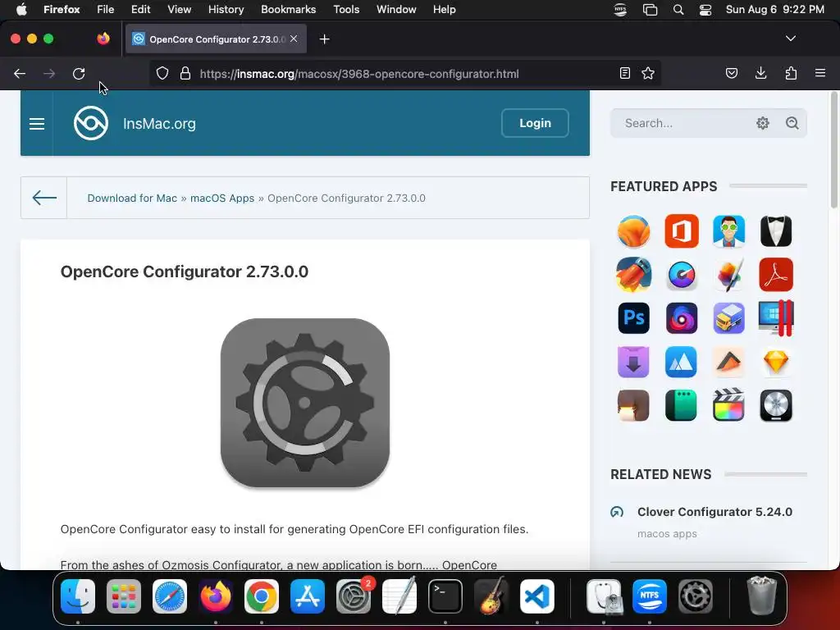
Task: Open the History menu
Action: pyautogui.click(x=226, y=10)
